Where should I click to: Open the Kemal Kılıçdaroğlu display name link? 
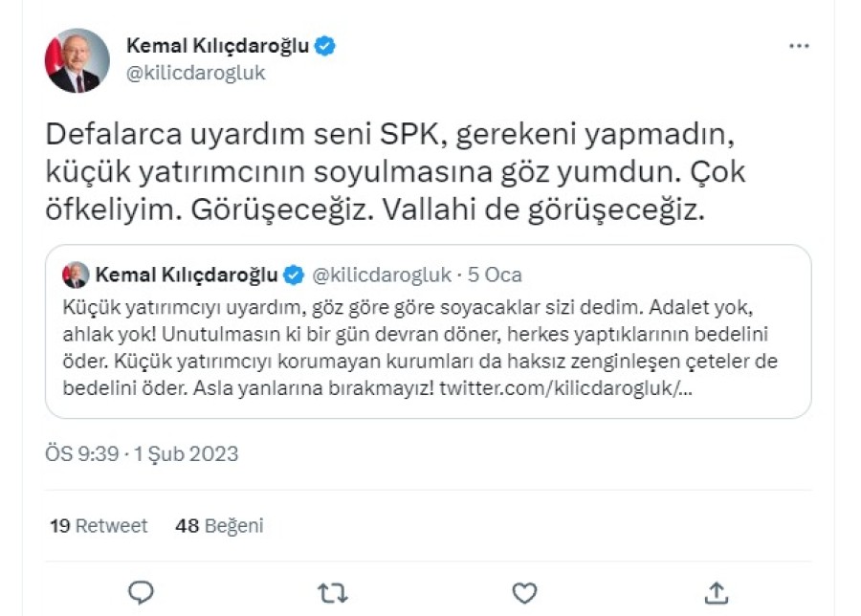[x=218, y=46]
